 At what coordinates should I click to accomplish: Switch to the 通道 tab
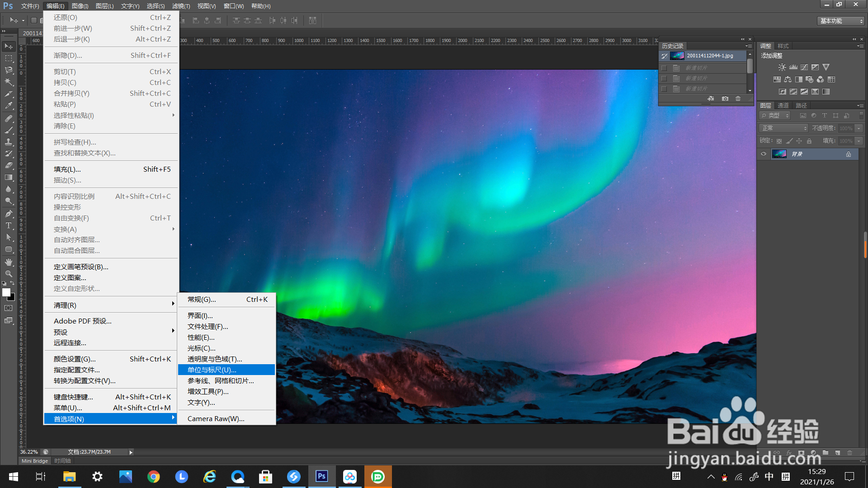pyautogui.click(x=783, y=105)
